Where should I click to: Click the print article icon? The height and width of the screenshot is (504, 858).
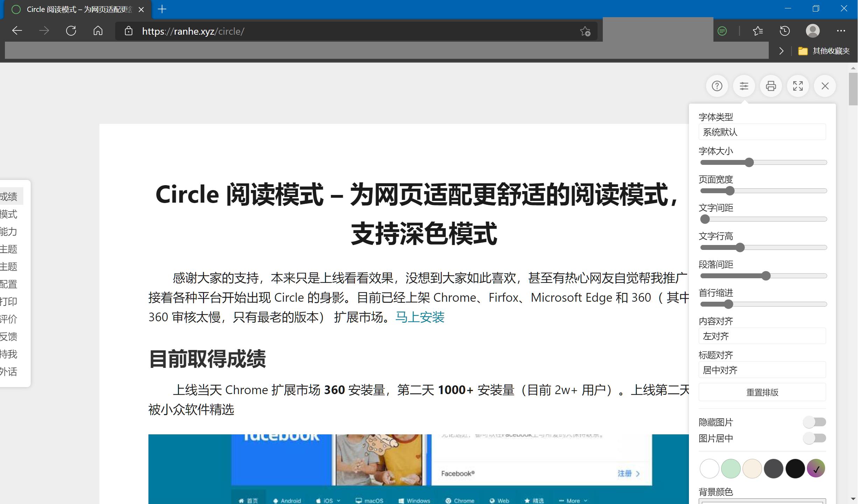coord(771,86)
